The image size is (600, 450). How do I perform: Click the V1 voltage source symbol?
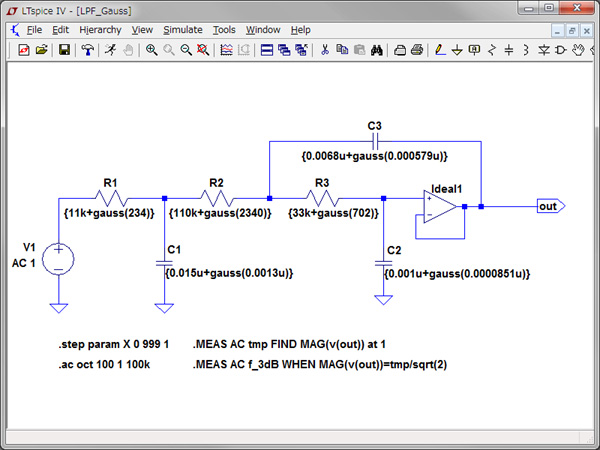coord(59,257)
